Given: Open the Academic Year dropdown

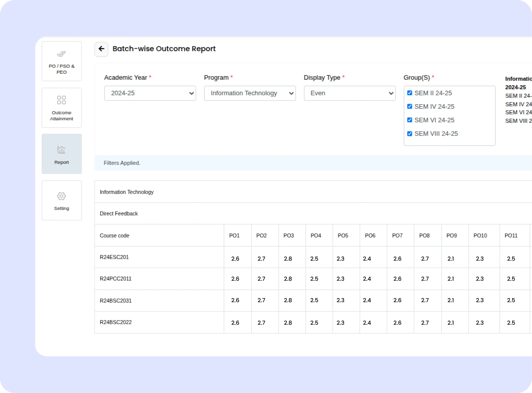Looking at the screenshot, I should click(150, 93).
